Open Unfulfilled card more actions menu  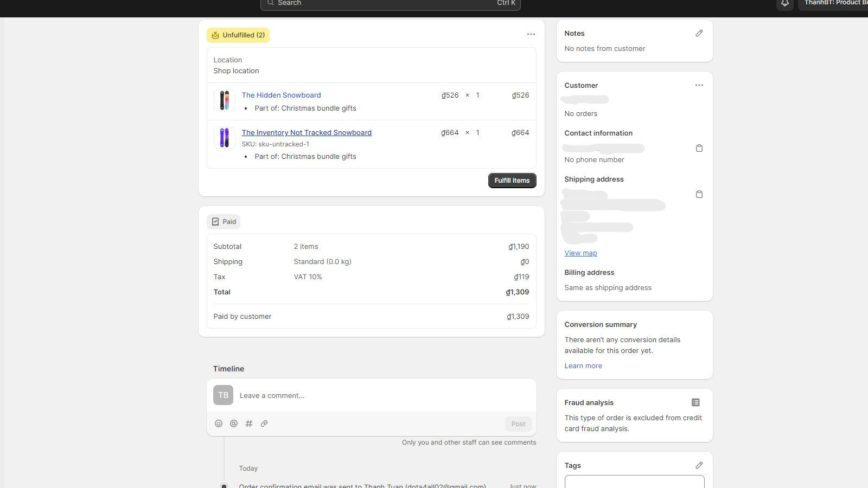coord(531,34)
